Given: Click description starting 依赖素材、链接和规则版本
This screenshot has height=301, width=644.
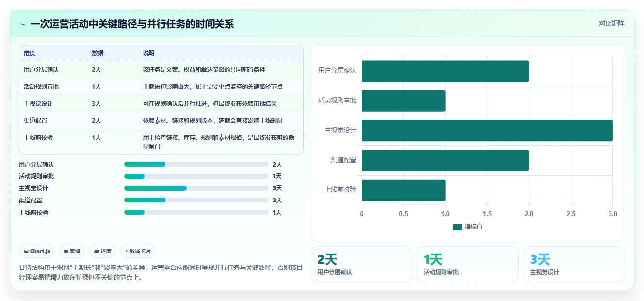Looking at the screenshot, I should [213, 121].
